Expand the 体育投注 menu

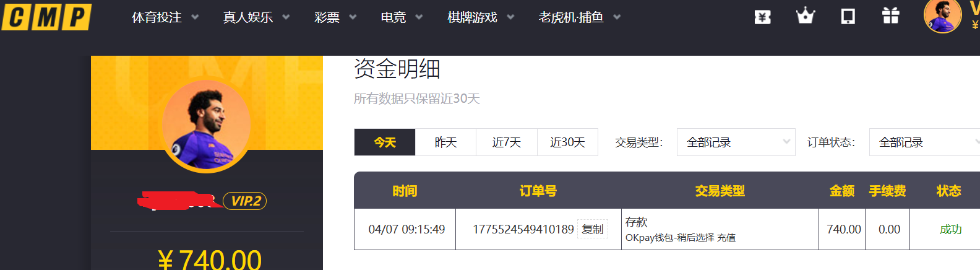[x=165, y=17]
